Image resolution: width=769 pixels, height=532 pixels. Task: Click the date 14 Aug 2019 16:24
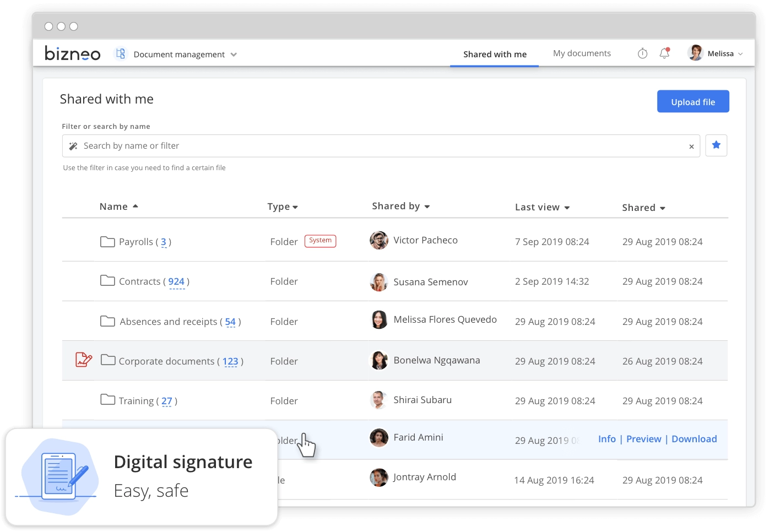[x=554, y=480]
